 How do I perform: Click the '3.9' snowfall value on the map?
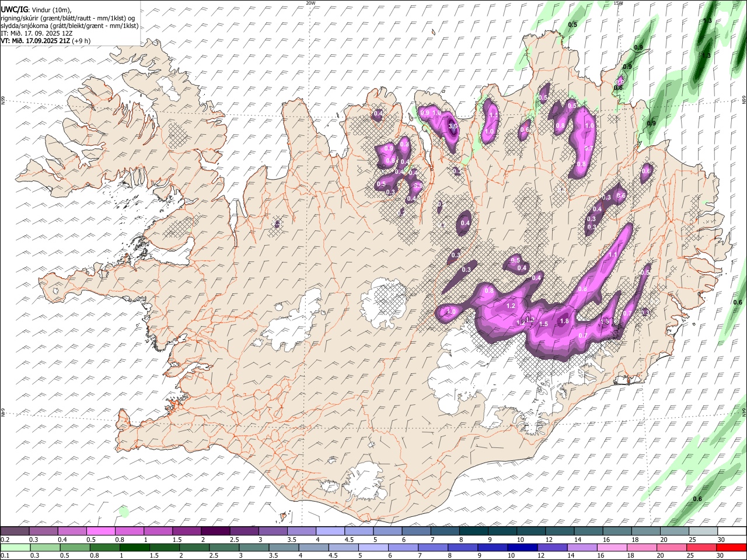(x=453, y=125)
